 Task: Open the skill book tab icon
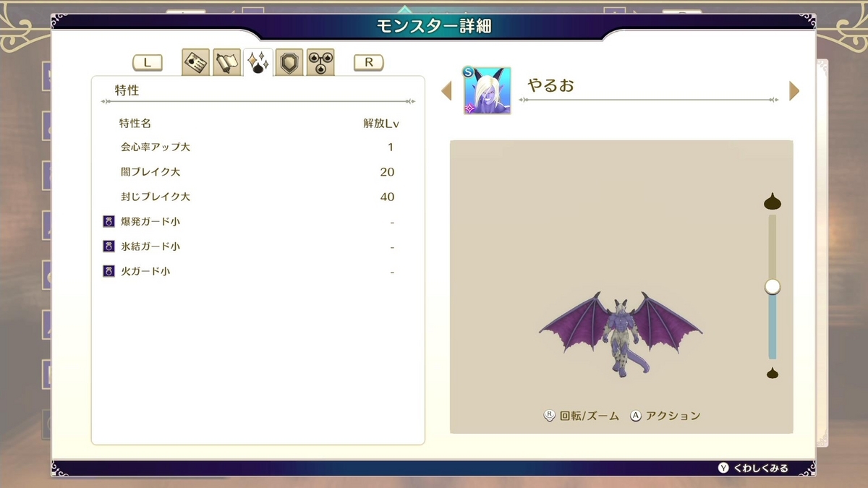coord(227,63)
